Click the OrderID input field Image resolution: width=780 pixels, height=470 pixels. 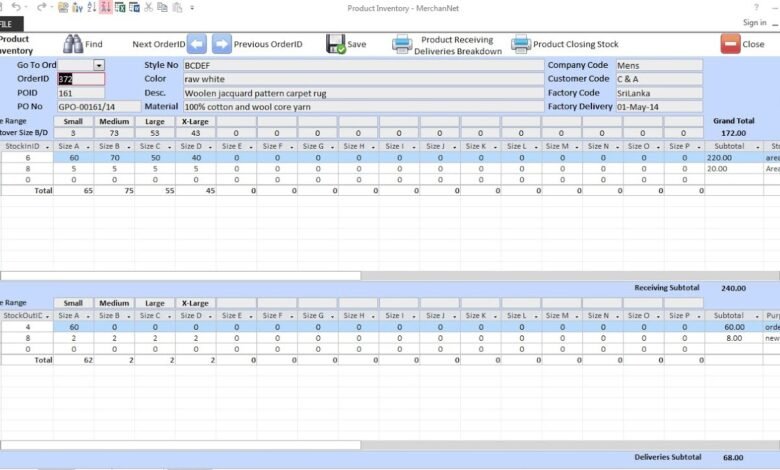80,79
